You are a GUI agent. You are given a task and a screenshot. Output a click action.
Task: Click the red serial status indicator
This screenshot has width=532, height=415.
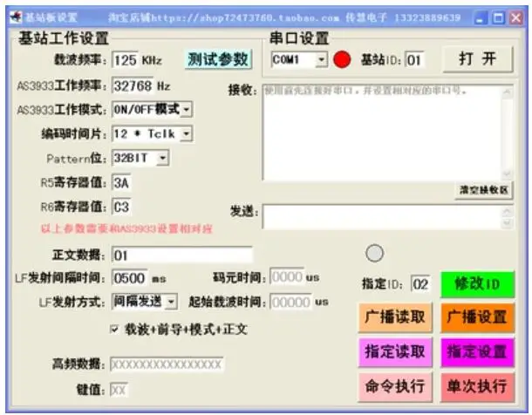(x=342, y=59)
